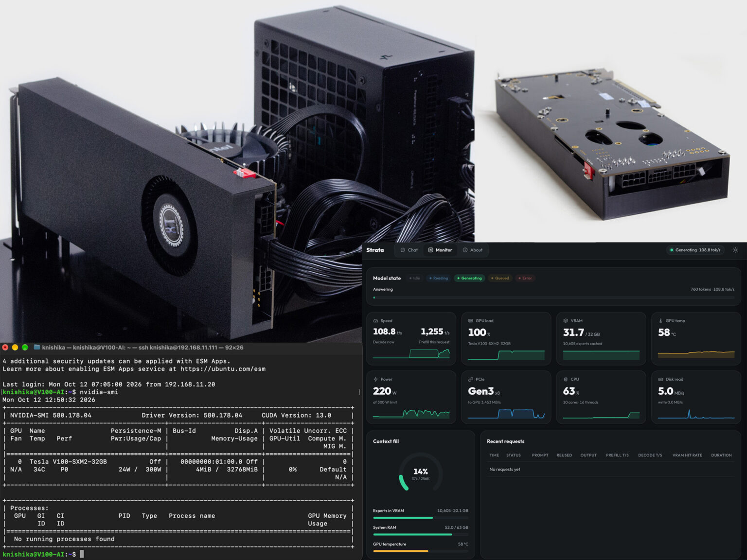747x560 pixels.
Task: Switch to the Chat tab
Action: click(x=409, y=250)
